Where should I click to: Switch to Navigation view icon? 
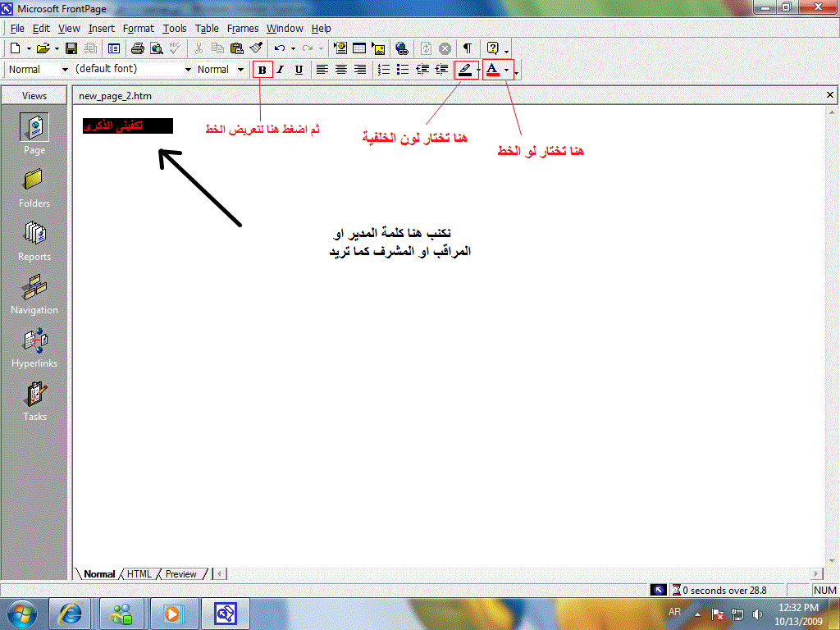(x=34, y=294)
